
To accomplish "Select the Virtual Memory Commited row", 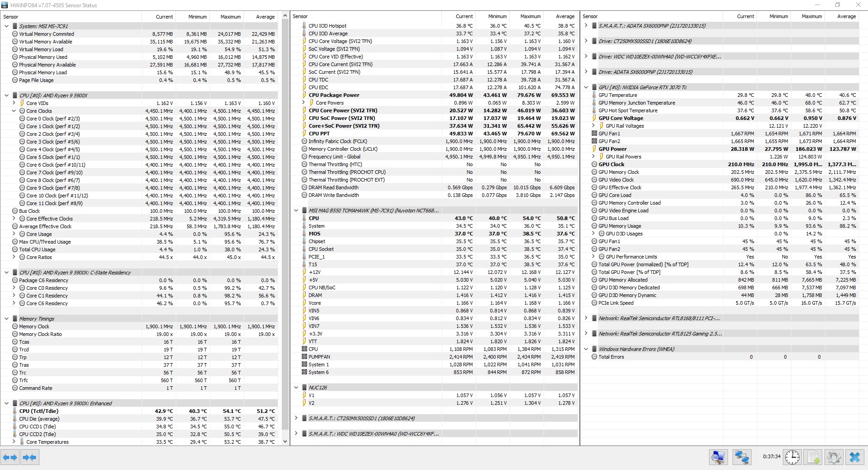I will tap(140, 34).
